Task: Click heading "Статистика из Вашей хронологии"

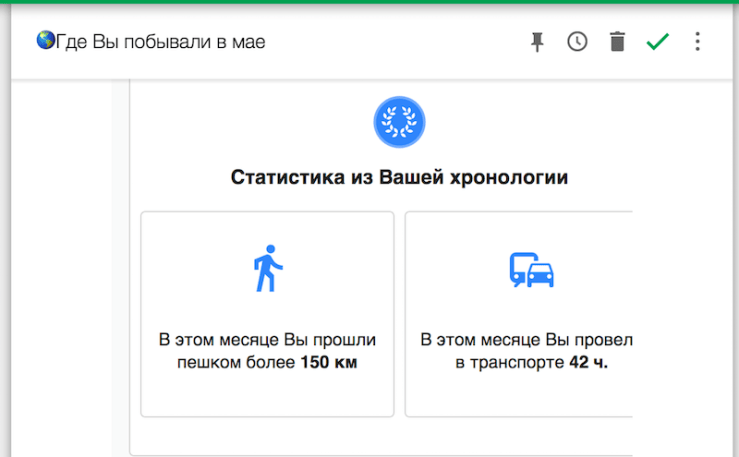Action: coord(399,178)
